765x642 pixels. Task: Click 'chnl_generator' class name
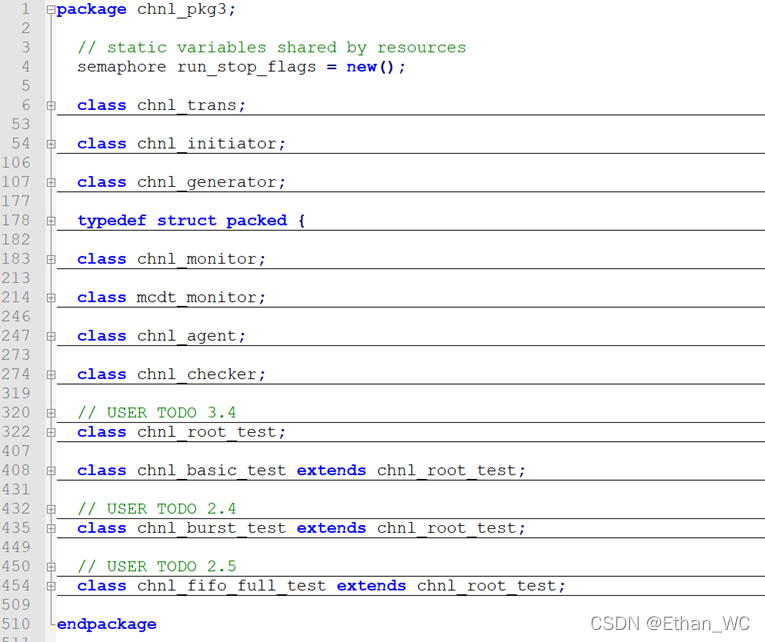pyautogui.click(x=206, y=182)
